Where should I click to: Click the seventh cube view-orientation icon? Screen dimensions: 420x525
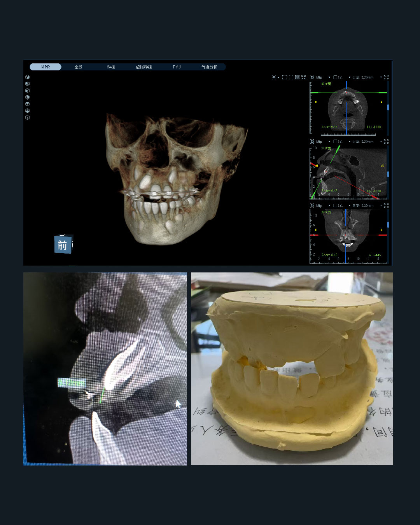[x=27, y=117]
